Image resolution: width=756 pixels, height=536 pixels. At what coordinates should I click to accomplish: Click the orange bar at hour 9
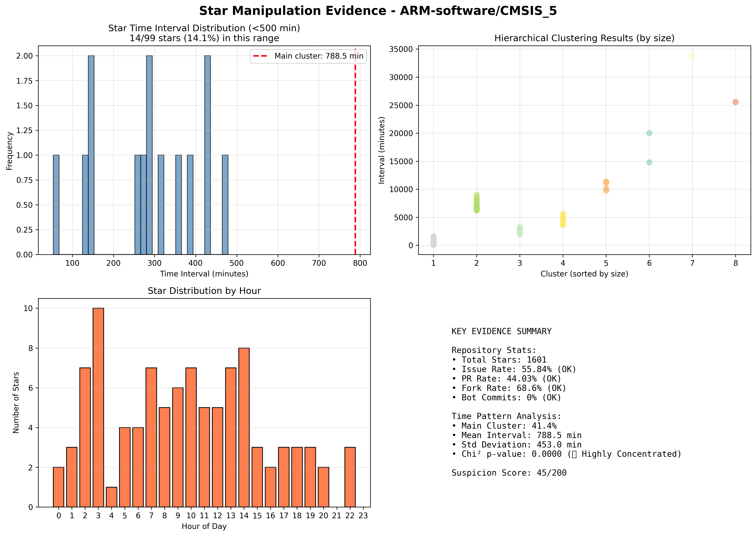point(178,447)
